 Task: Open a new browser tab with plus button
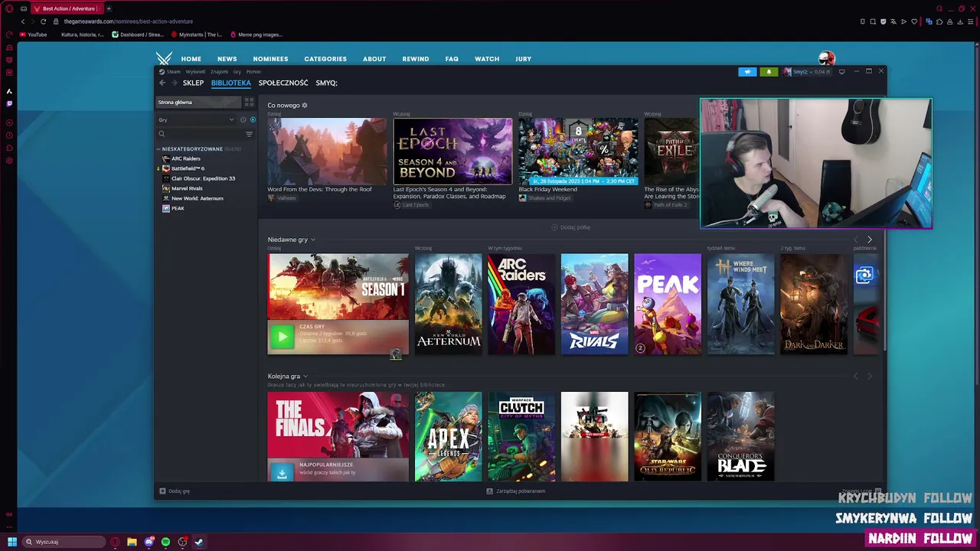(109, 8)
